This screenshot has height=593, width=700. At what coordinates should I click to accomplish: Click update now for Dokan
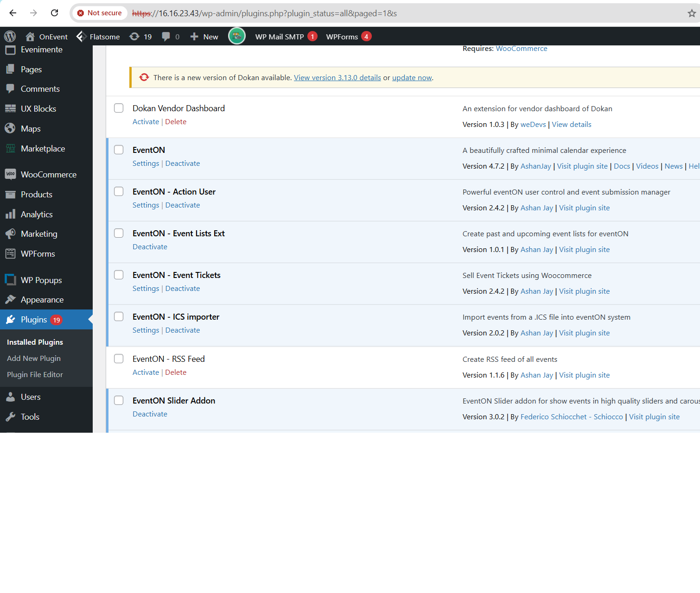coord(412,78)
